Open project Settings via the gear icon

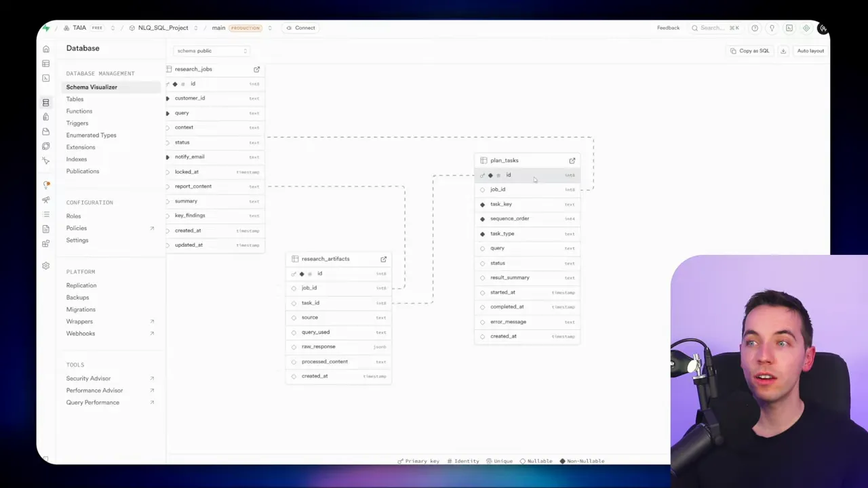pos(45,266)
